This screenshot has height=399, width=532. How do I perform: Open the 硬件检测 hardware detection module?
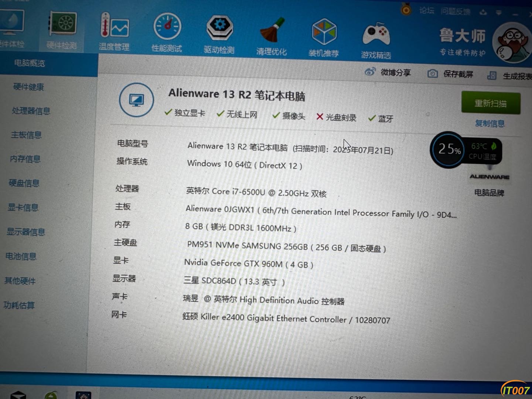point(62,31)
